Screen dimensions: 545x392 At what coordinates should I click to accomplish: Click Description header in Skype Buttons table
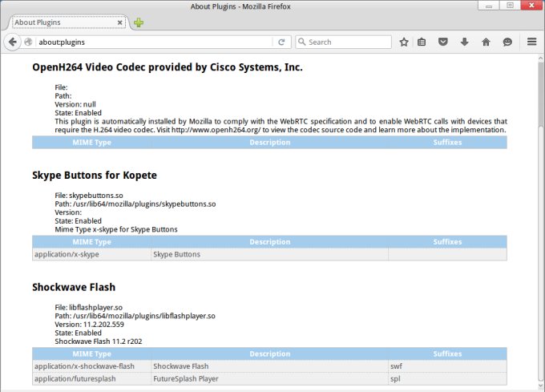point(270,242)
